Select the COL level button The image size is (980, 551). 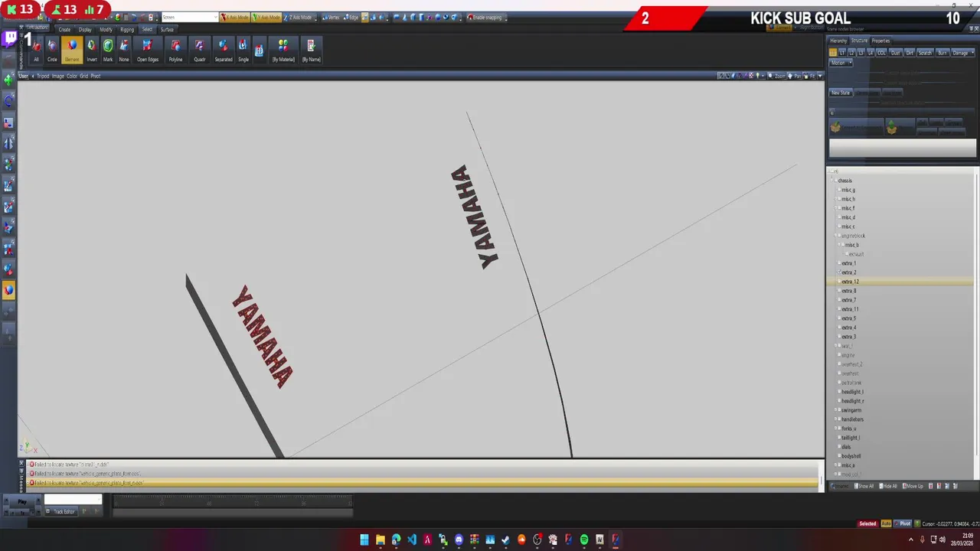881,53
